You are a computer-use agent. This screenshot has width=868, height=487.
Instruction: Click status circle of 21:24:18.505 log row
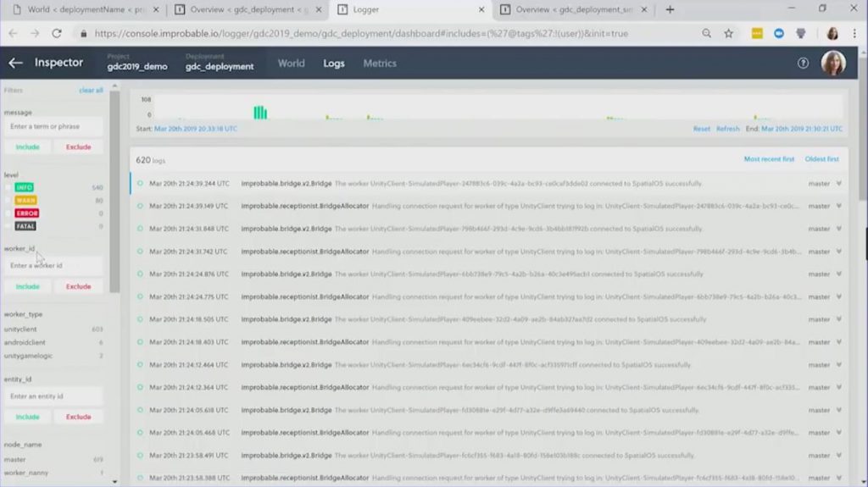[x=140, y=319]
